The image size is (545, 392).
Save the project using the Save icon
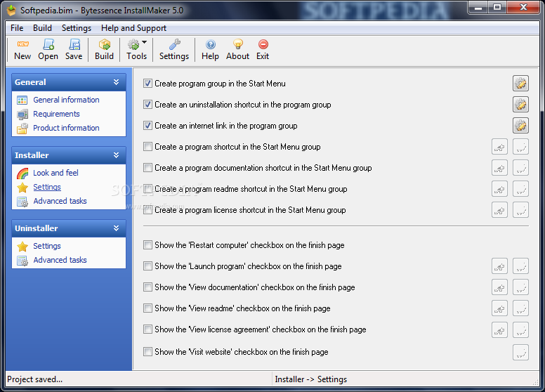tap(74, 44)
